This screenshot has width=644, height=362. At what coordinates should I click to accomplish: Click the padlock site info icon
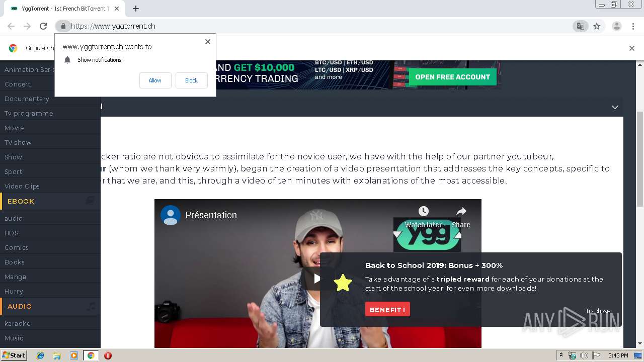(x=63, y=26)
